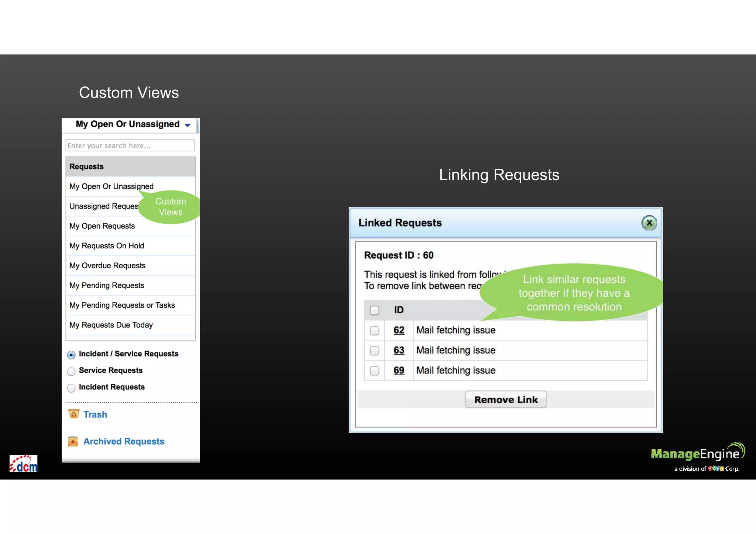
Task: Click Mail fetching issue text for request 62
Action: pos(456,330)
